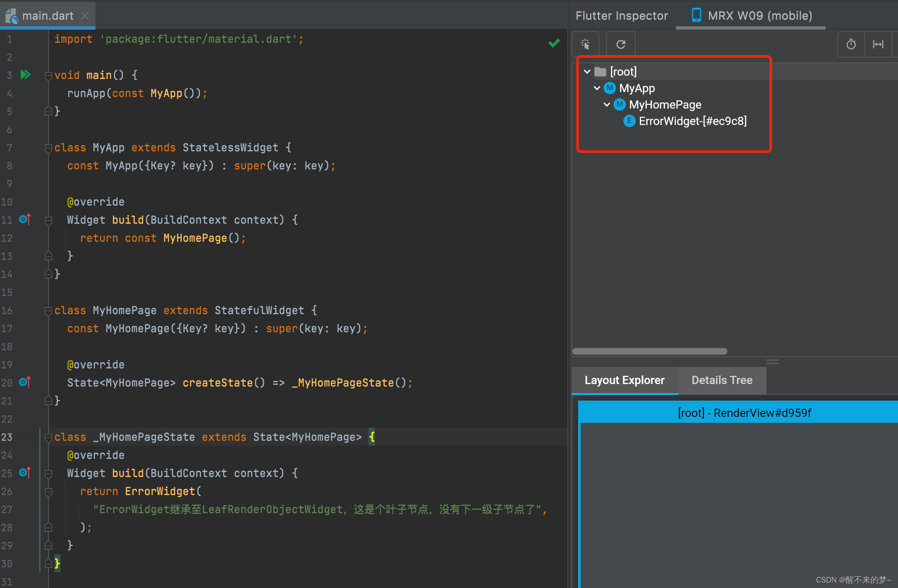Fold class _MyHomePageState at line 23
Image resolution: width=898 pixels, height=588 pixels.
click(x=49, y=437)
